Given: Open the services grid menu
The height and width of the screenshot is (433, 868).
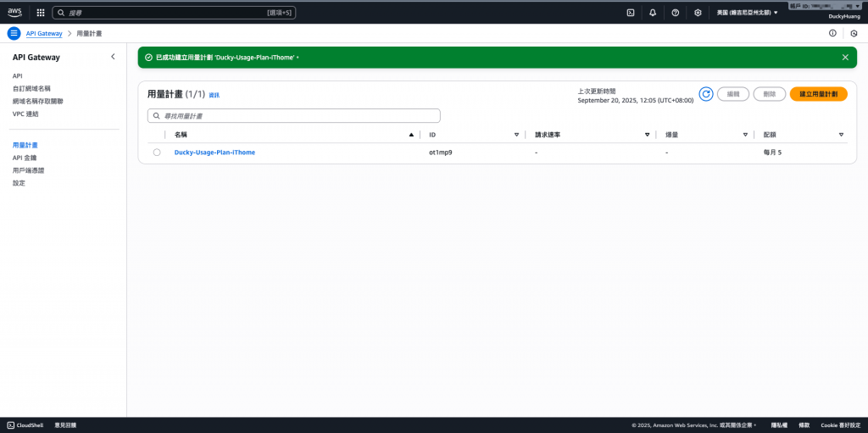Looking at the screenshot, I should click(41, 12).
